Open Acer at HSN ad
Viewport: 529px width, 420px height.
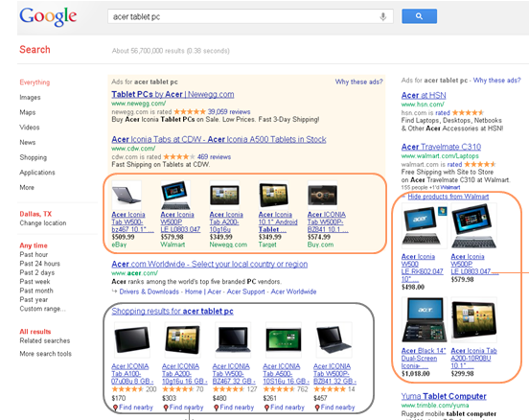click(424, 96)
